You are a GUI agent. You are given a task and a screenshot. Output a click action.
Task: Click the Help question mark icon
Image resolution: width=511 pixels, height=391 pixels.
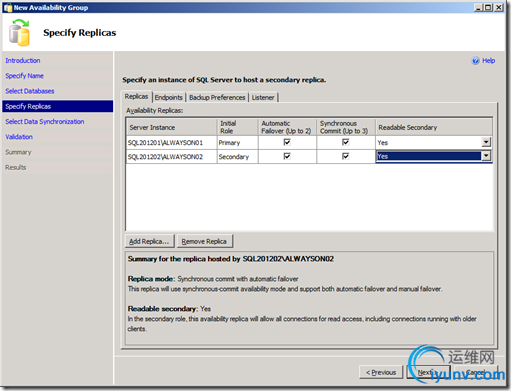pyautogui.click(x=475, y=61)
